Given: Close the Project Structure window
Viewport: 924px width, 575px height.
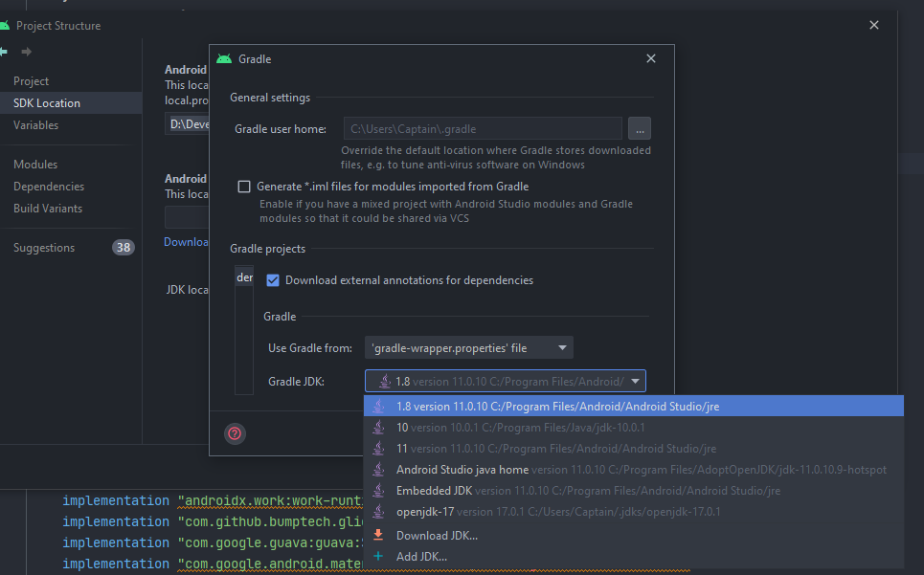Looking at the screenshot, I should 874,25.
